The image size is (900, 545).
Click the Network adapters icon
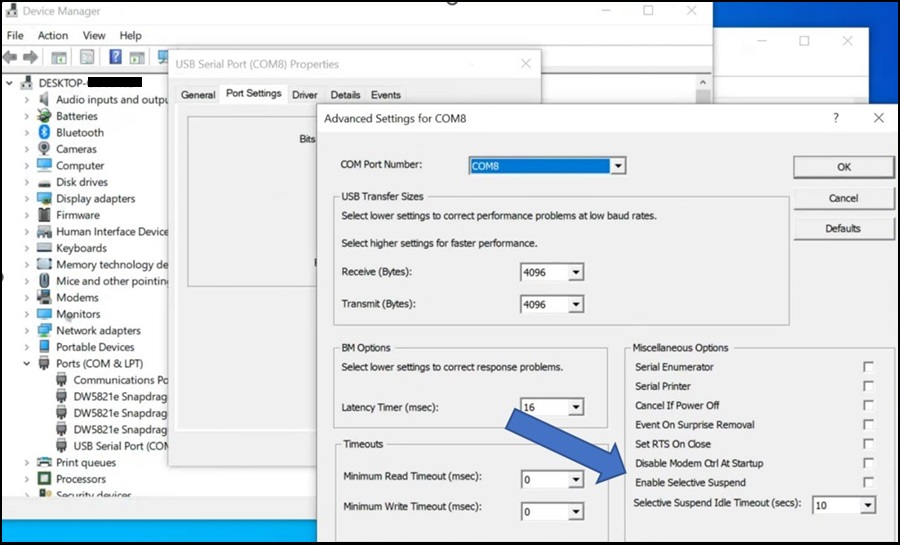pos(44,330)
